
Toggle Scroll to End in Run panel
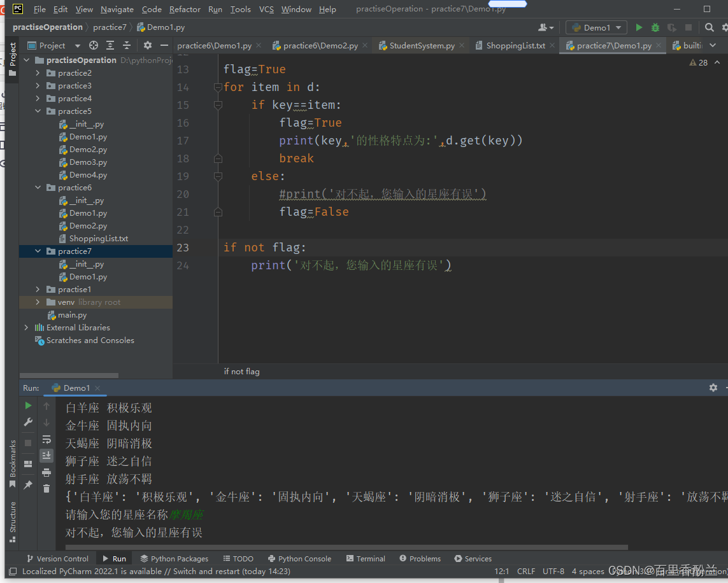click(46, 456)
